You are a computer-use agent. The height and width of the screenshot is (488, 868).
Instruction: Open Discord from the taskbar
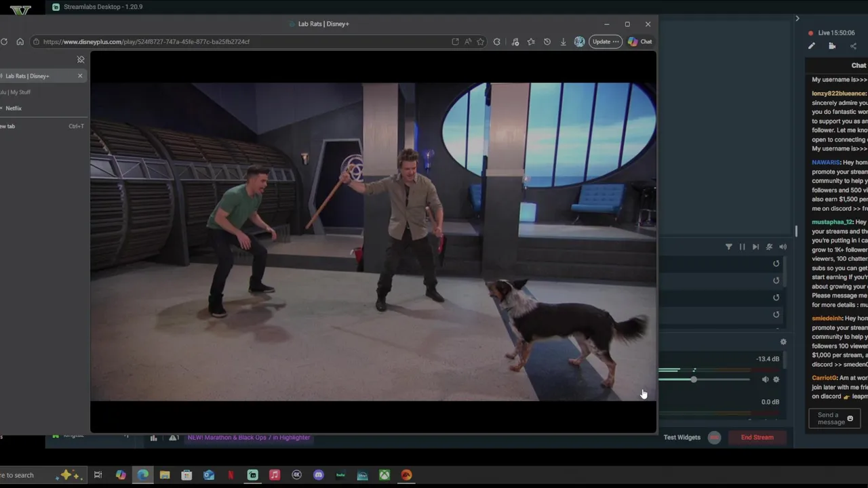[x=319, y=475]
